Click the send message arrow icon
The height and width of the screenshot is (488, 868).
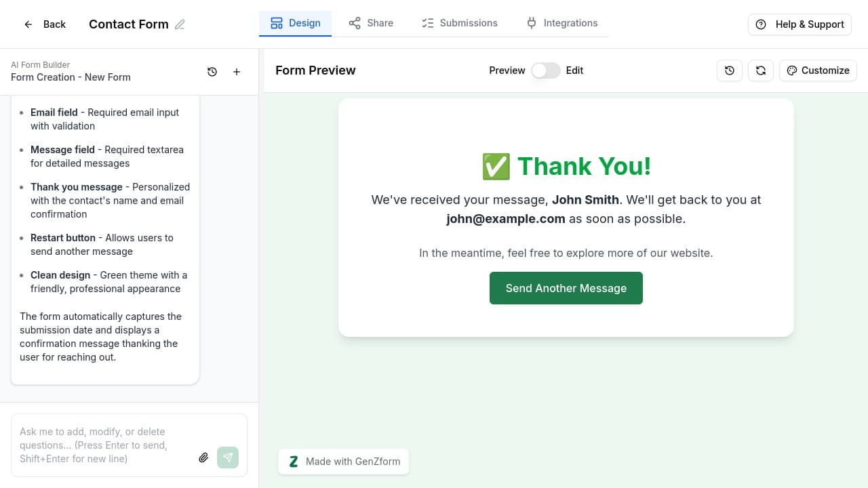tap(228, 457)
